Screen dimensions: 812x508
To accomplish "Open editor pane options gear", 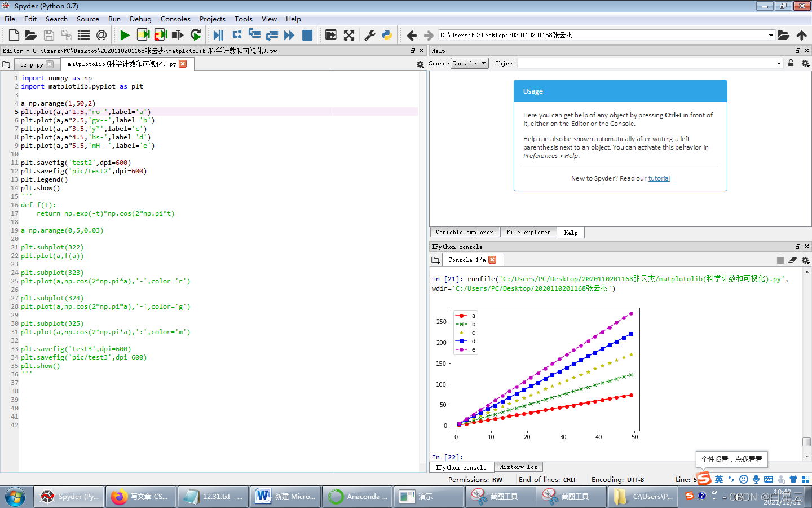I will (x=420, y=64).
